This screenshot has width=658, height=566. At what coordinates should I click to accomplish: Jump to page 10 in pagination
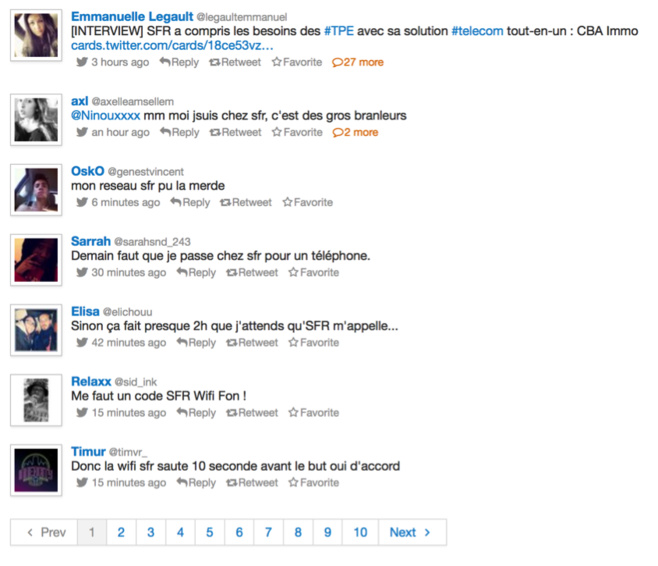[360, 532]
